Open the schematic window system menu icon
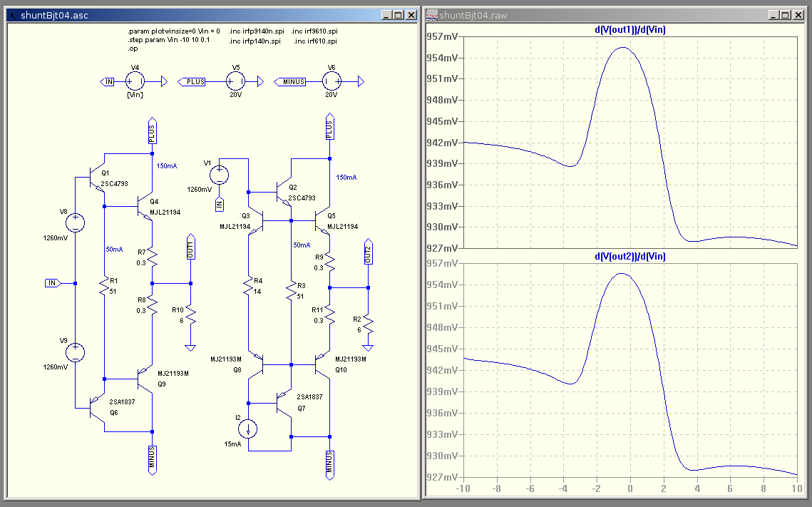Image resolution: width=812 pixels, height=507 pixels. (12, 15)
